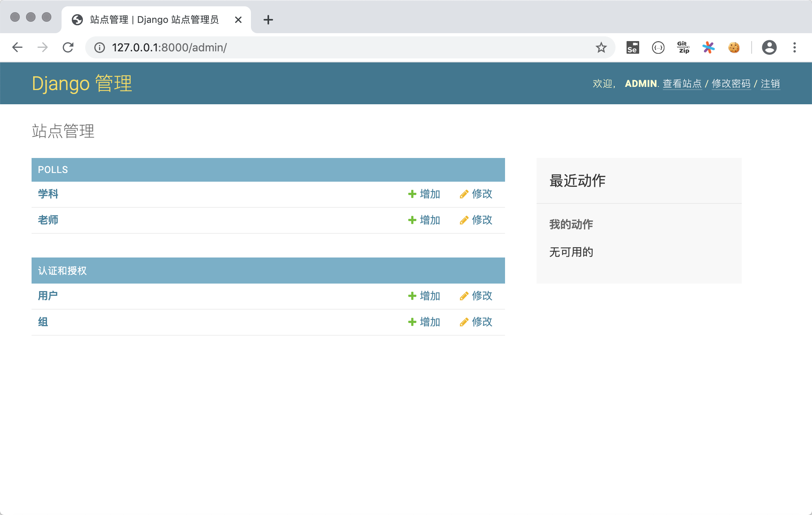Select the 站点管理 Django tab
This screenshot has width=812, height=515.
[154, 20]
